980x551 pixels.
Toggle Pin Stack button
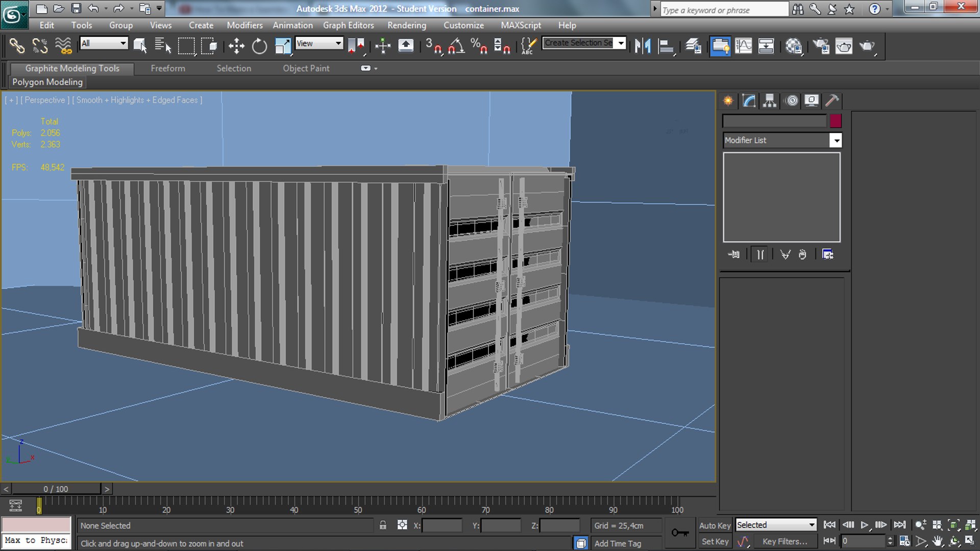tap(734, 254)
